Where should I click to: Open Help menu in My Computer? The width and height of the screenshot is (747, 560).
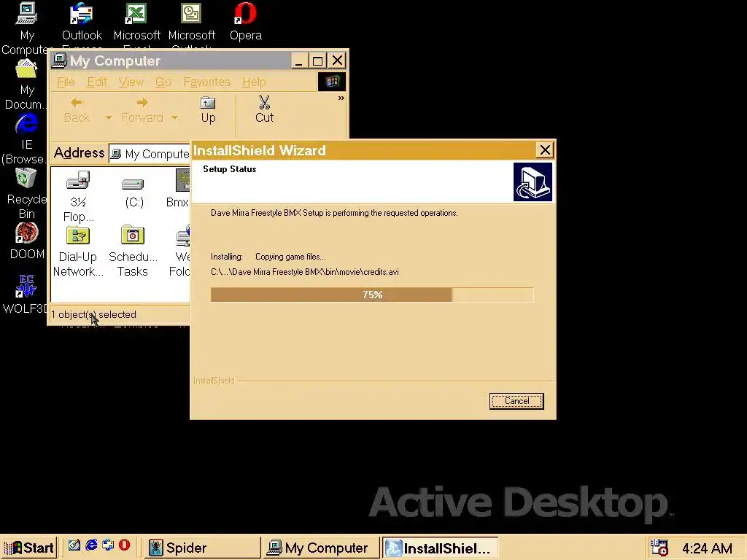(254, 82)
